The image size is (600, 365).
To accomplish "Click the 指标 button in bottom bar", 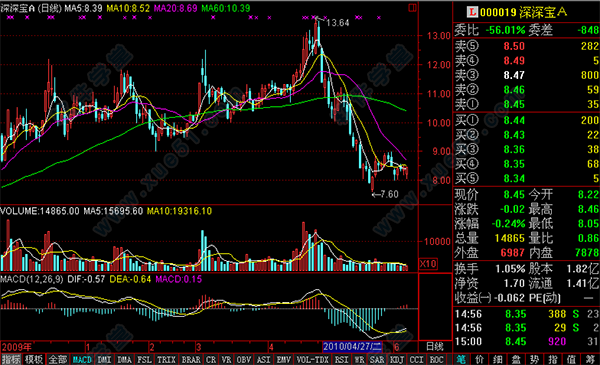I will (11, 360).
